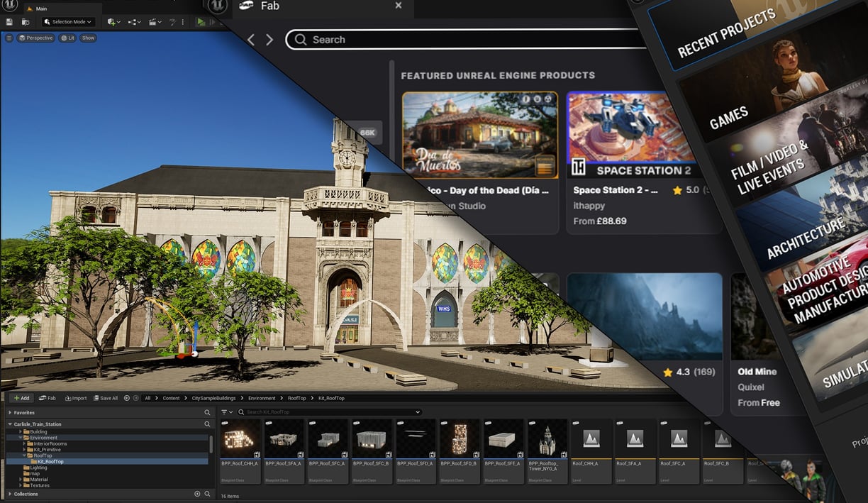Collapse the Carlisle_Train_Station section
The height and width of the screenshot is (503, 868).
tap(10, 424)
